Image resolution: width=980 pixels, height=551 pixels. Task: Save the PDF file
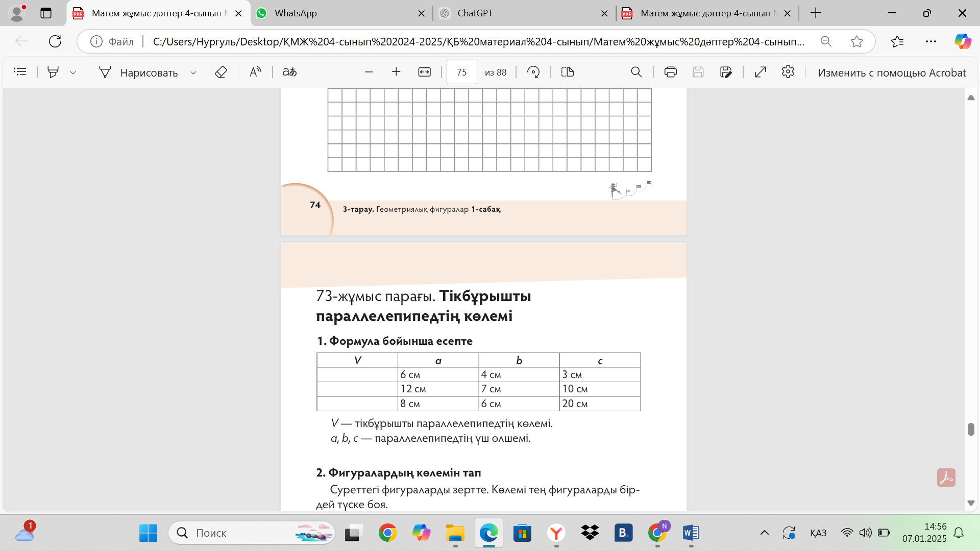click(698, 72)
